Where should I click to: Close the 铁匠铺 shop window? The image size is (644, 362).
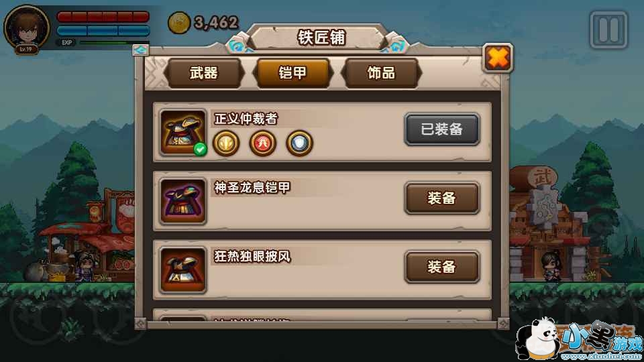(498, 58)
